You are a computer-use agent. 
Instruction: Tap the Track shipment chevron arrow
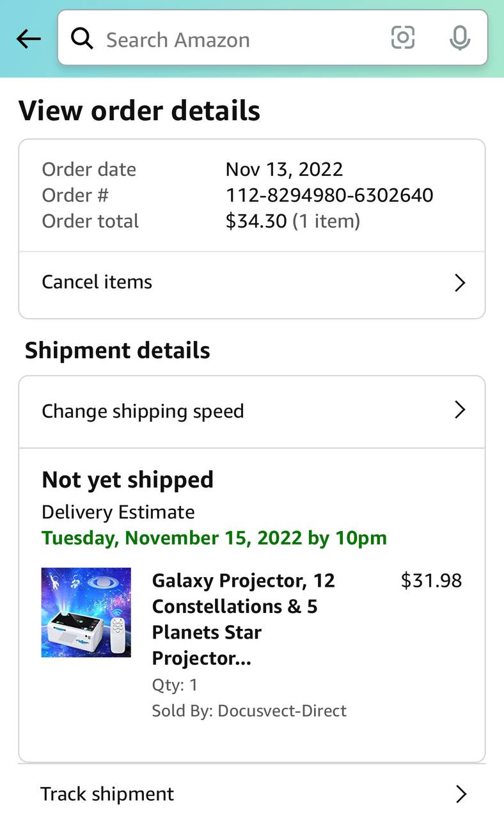[461, 794]
